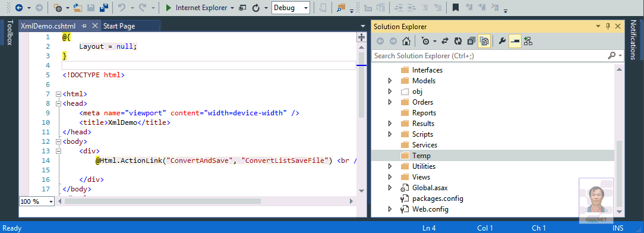Image resolution: width=644 pixels, height=233 pixels.
Task: Open Solution Explorer window options dropdown
Action: click(x=598, y=26)
